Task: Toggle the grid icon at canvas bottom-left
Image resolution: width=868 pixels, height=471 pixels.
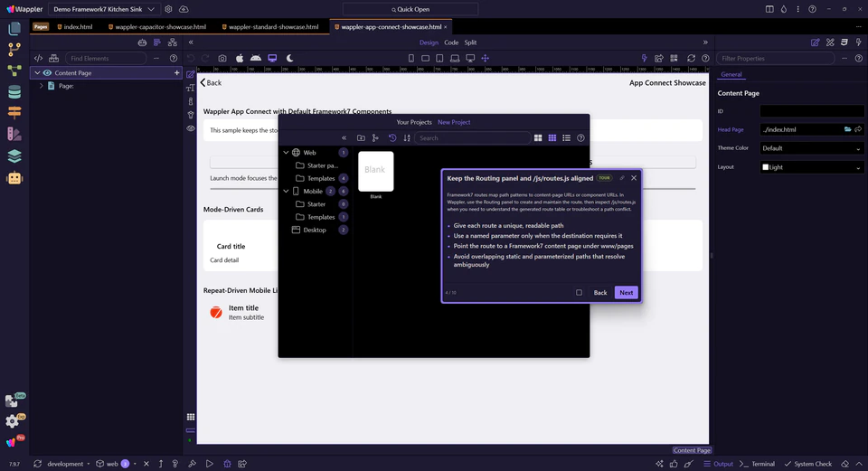Action: click(191, 417)
